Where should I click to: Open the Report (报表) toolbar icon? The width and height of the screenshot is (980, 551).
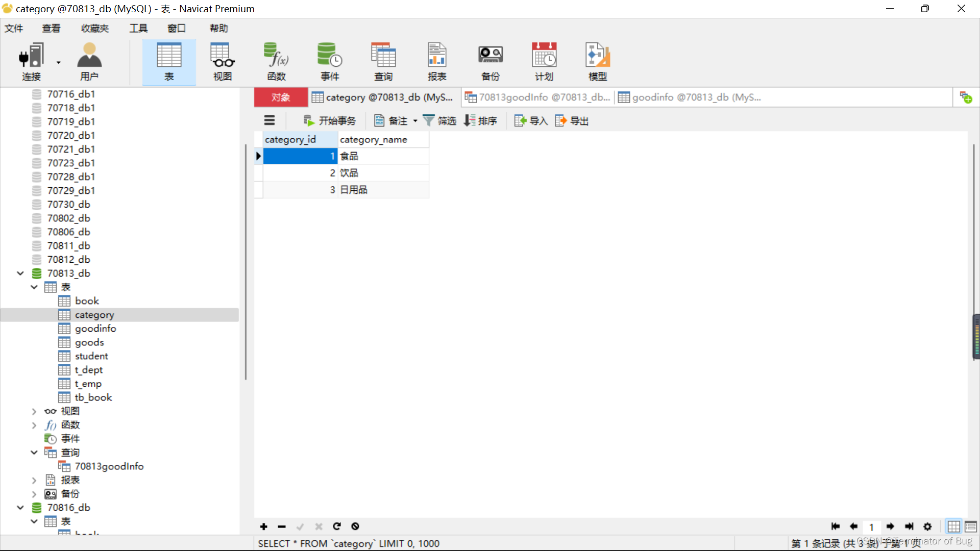point(437,62)
